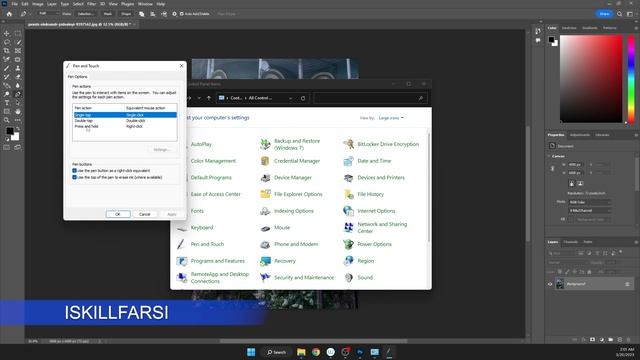Viewport: 640px width, 360px height.
Task: Delete layer trash icon
Action: tap(629, 339)
